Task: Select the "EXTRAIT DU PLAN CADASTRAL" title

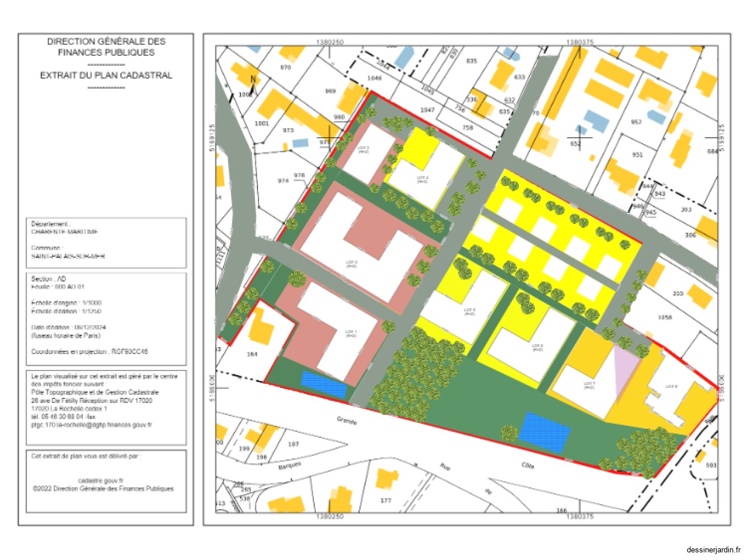Action: pyautogui.click(x=106, y=75)
